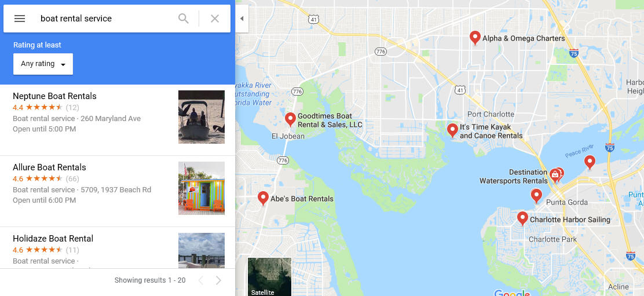The width and height of the screenshot is (644, 296).
Task: Go to previous results page arrow
Action: [201, 280]
